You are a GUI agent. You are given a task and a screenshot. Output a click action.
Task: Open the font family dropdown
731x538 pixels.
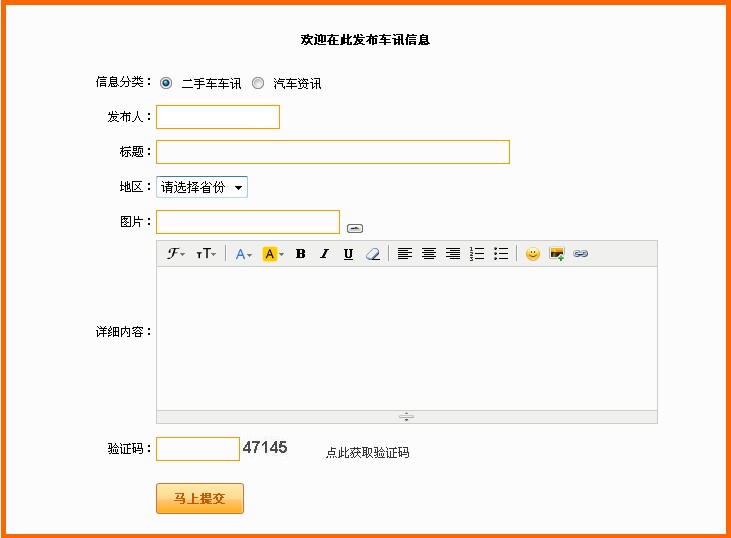point(176,254)
